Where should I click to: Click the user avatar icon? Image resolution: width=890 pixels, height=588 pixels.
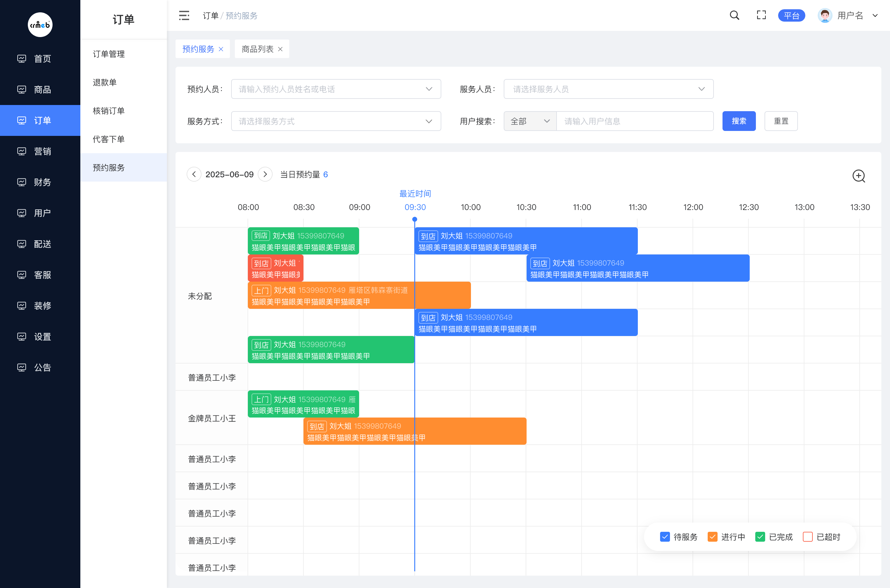pos(824,15)
